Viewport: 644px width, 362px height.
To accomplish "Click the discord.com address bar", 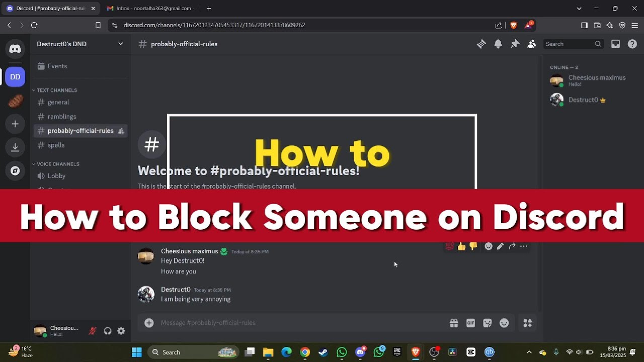I will click(302, 25).
